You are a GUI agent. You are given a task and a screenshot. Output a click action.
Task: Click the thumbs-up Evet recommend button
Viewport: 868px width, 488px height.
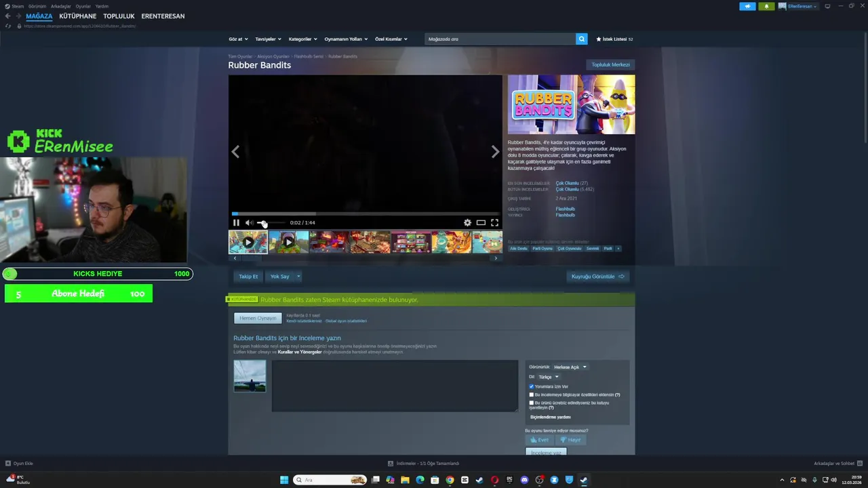point(539,440)
